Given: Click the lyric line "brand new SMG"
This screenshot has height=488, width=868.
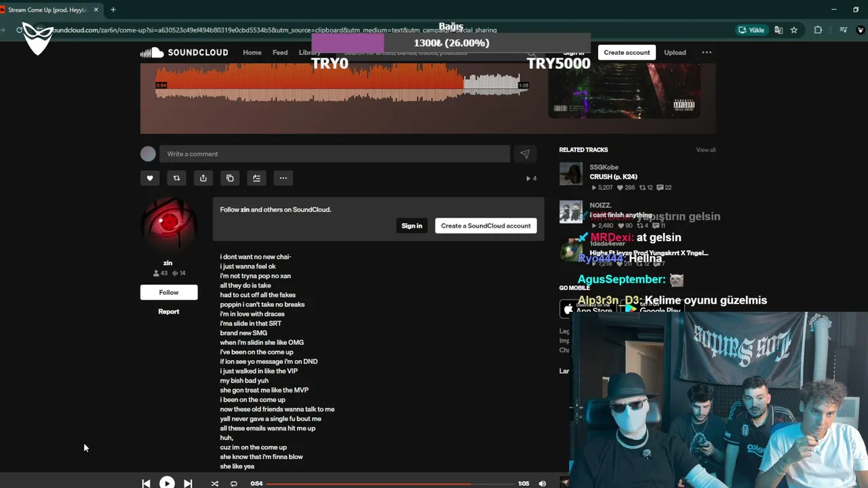Looking at the screenshot, I should point(243,333).
